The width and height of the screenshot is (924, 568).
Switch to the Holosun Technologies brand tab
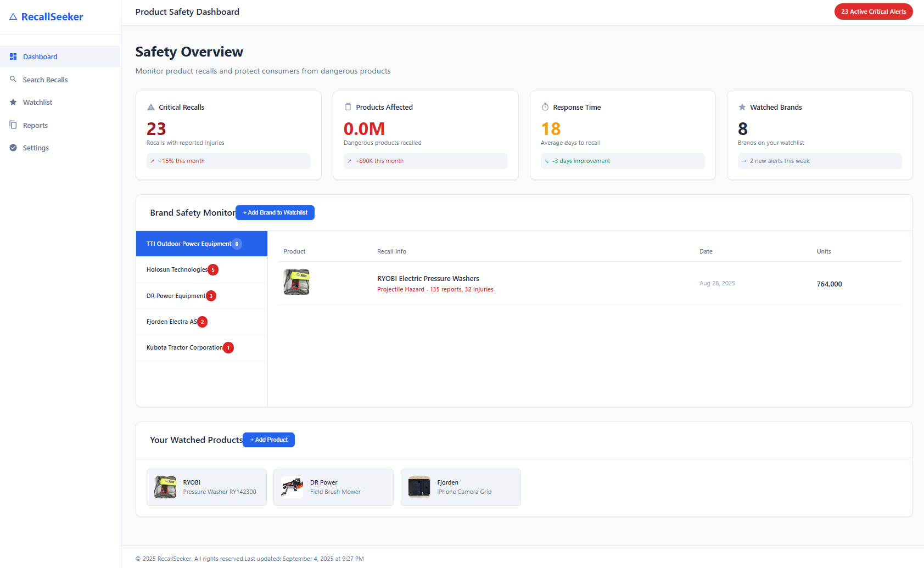pyautogui.click(x=177, y=269)
